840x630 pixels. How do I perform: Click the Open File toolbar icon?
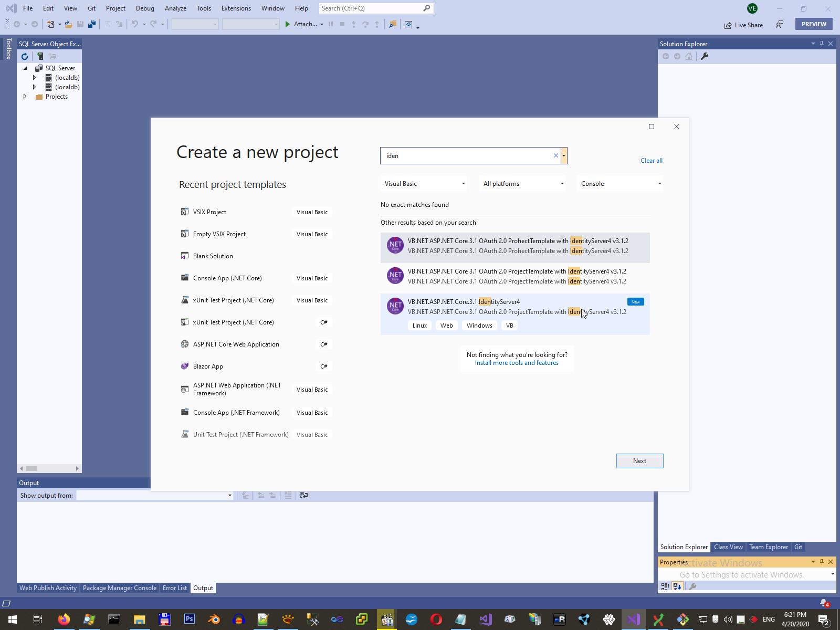tap(69, 24)
